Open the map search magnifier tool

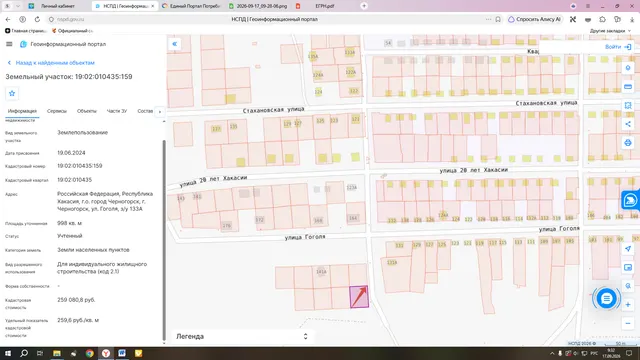pyautogui.click(x=628, y=286)
